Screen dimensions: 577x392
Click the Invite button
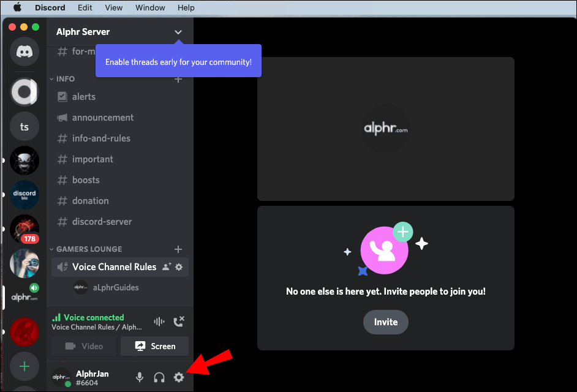coord(386,322)
